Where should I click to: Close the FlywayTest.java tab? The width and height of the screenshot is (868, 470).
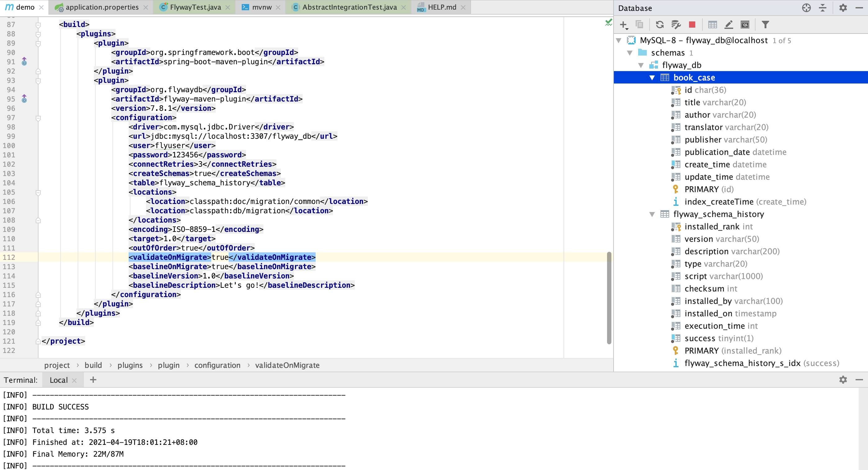pos(228,7)
